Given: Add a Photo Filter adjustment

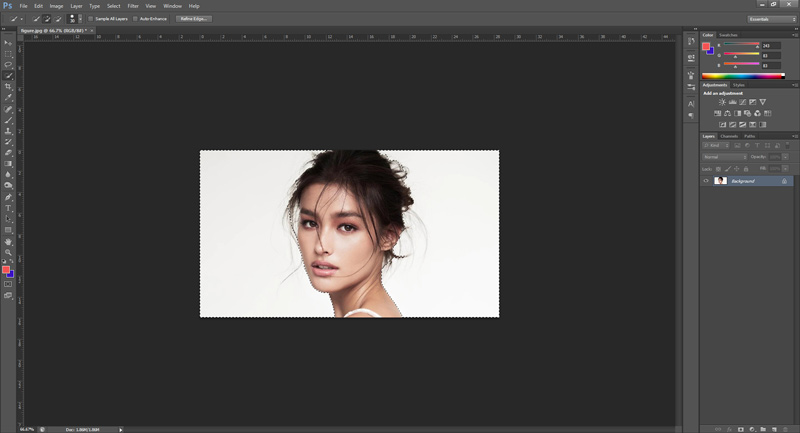Looking at the screenshot, I should [x=747, y=113].
